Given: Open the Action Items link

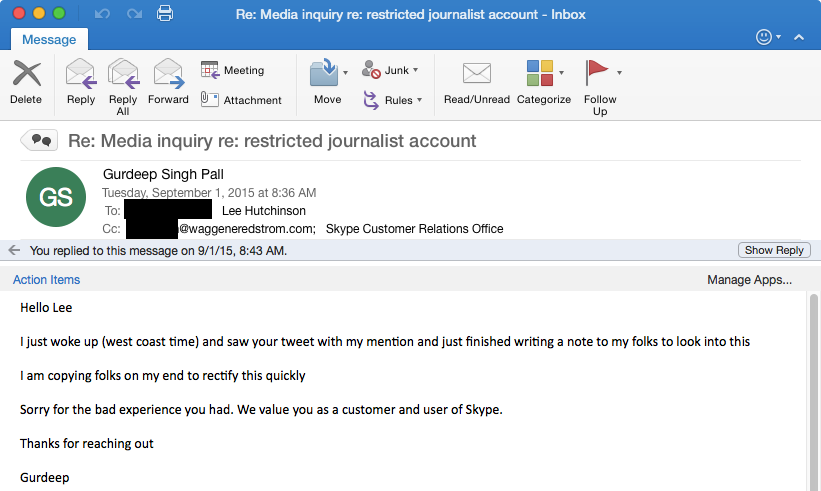Looking at the screenshot, I should (47, 280).
